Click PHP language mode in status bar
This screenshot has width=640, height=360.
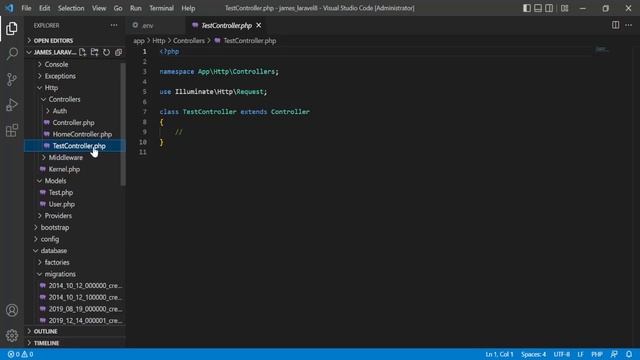coord(597,354)
